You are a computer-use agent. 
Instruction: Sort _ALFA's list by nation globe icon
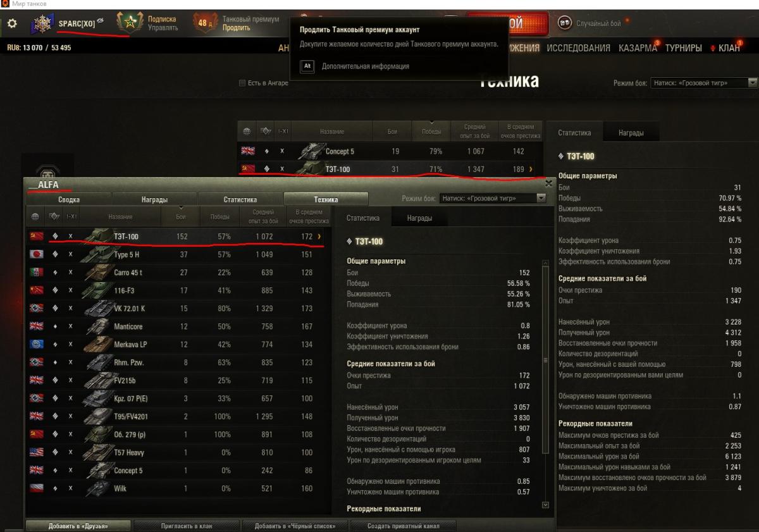tap(35, 217)
